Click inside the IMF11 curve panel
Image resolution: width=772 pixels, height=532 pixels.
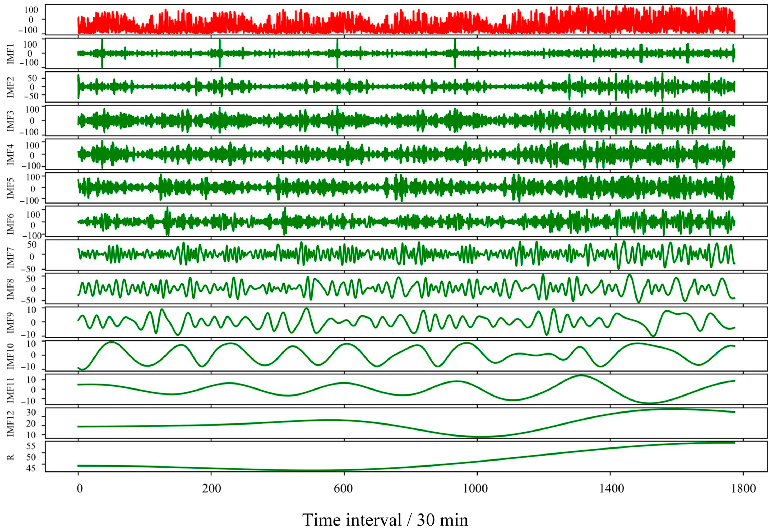pyautogui.click(x=406, y=389)
